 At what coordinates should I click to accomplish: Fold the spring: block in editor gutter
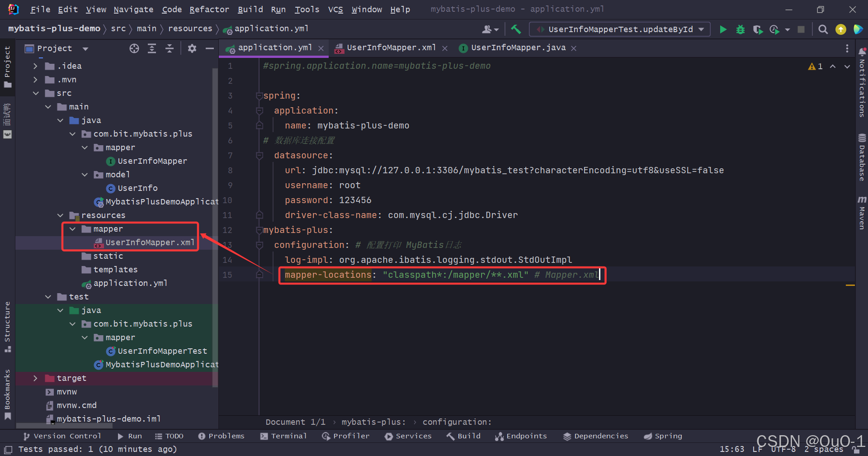(x=259, y=96)
